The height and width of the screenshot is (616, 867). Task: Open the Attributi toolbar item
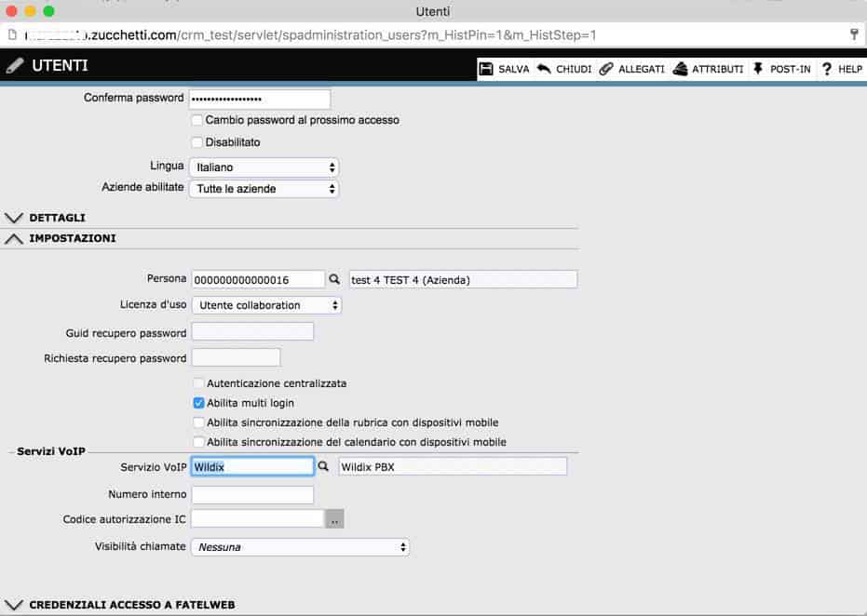(x=680, y=69)
